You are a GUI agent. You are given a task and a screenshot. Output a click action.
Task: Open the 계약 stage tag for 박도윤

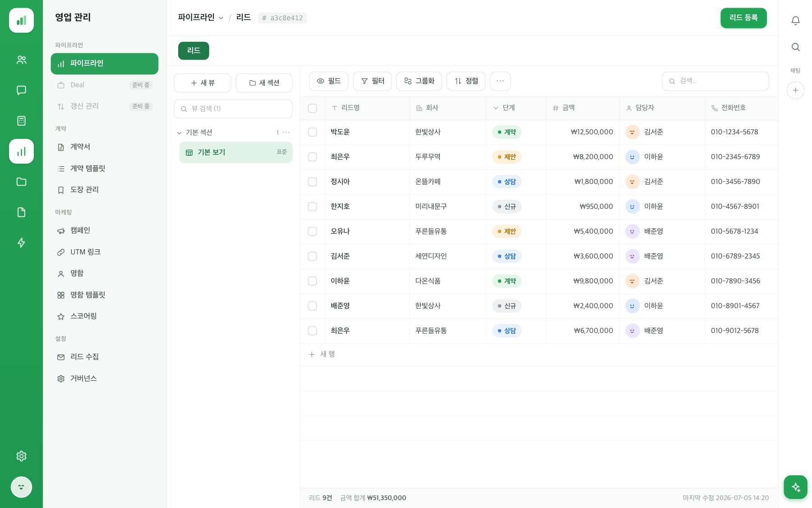[x=507, y=132]
